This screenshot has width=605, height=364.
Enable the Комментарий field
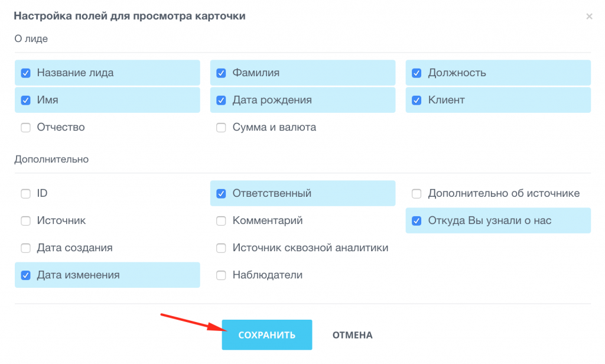click(221, 220)
